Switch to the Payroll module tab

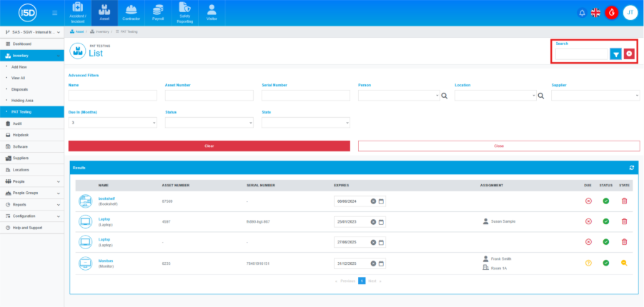click(x=157, y=13)
